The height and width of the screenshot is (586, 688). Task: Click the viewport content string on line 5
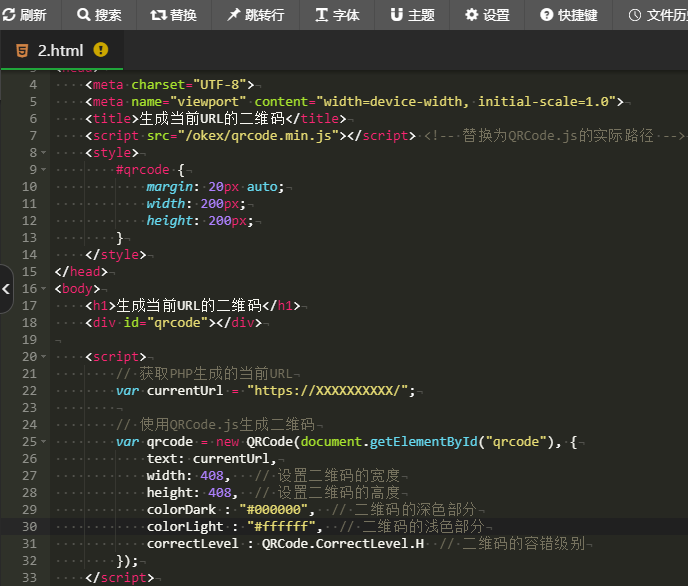466,101
